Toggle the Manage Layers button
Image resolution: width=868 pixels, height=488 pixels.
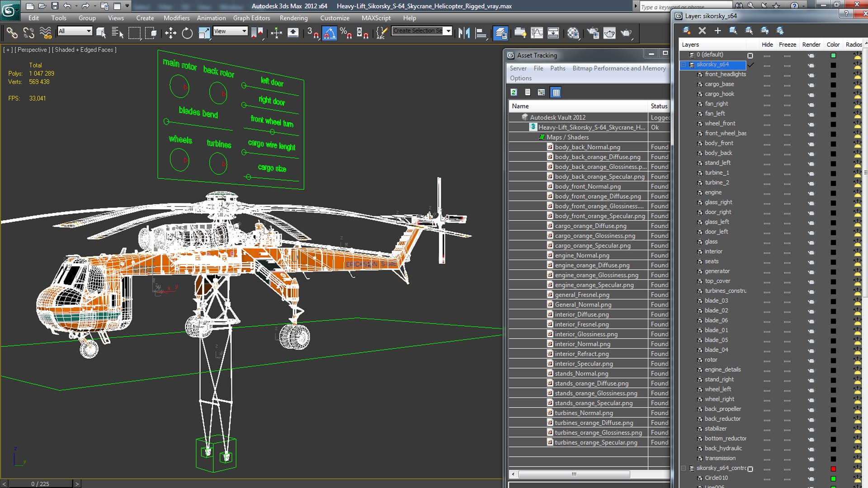coord(500,33)
